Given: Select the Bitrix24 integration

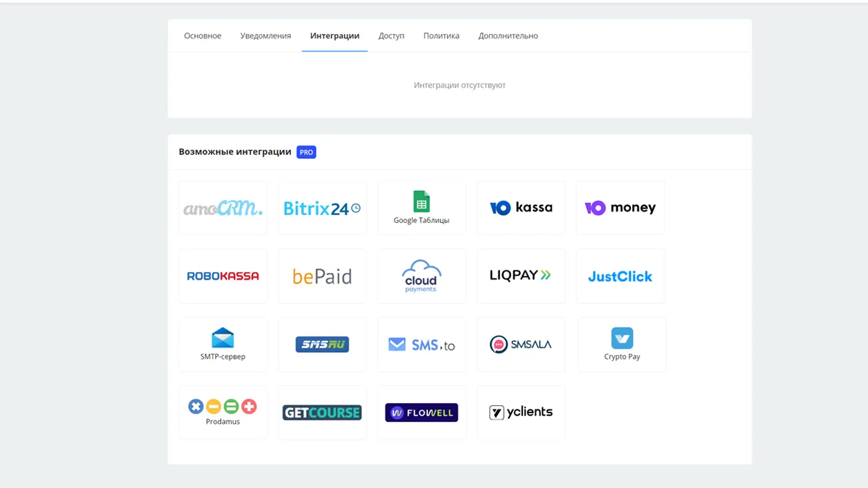Looking at the screenshot, I should [x=322, y=208].
